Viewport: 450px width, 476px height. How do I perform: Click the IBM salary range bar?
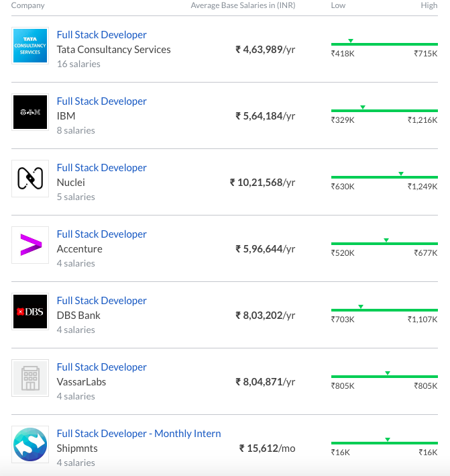point(384,111)
